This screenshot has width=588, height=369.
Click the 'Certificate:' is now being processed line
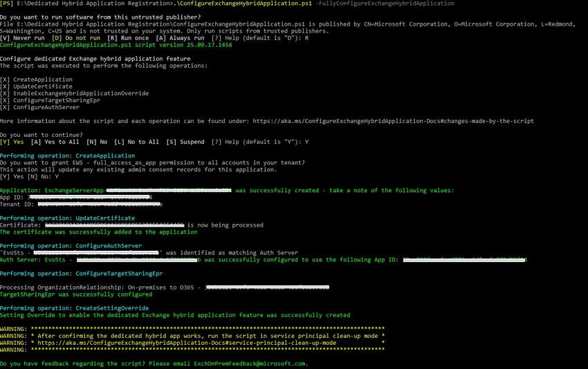click(131, 225)
